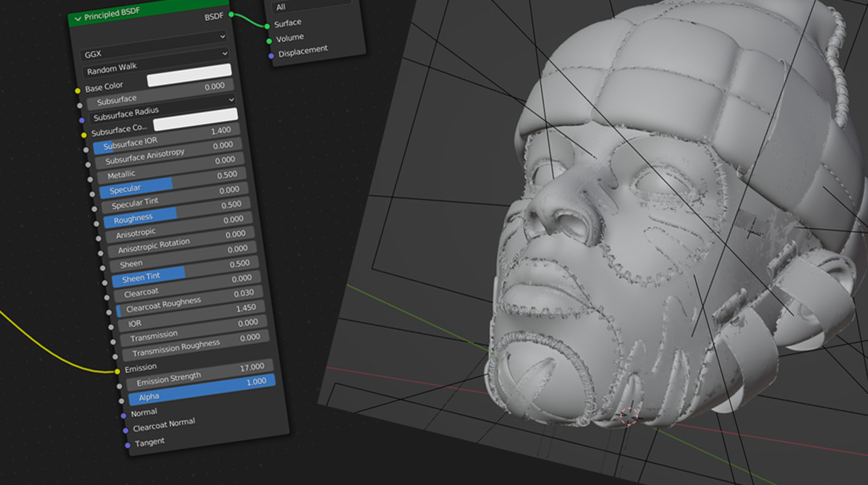Screen dimensions: 868x485
Task: Click the Metallic slider
Action: (169, 168)
